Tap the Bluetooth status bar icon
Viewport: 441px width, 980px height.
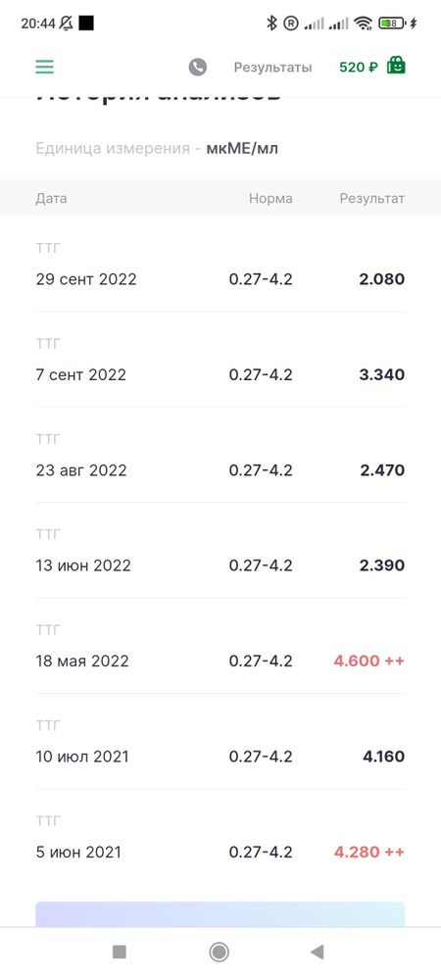pyautogui.click(x=271, y=24)
